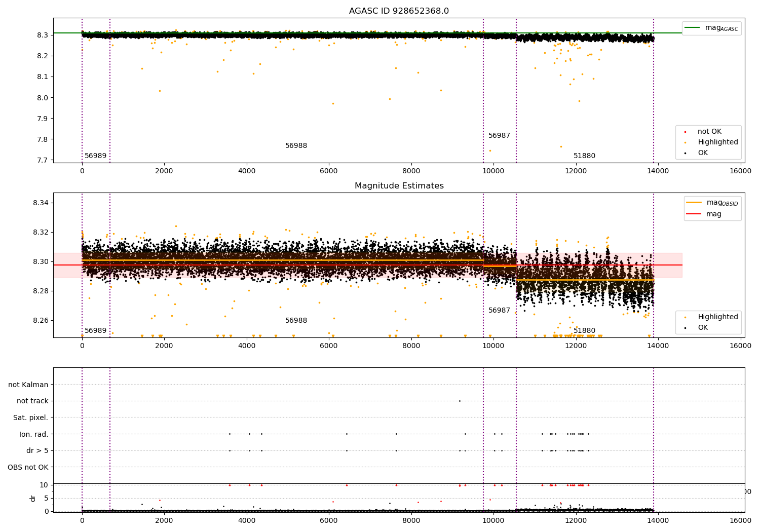Click the 'dr' y-axis label of bottom strip

click(x=33, y=498)
